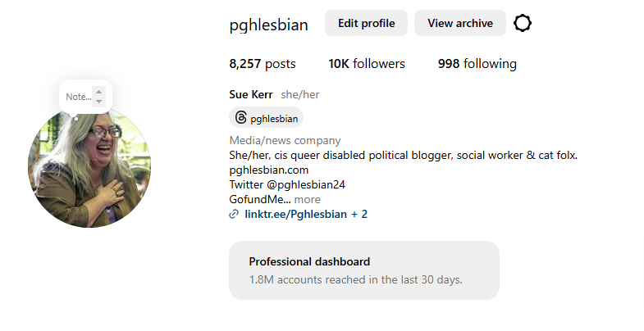
Task: Open View archive
Action: click(x=459, y=23)
